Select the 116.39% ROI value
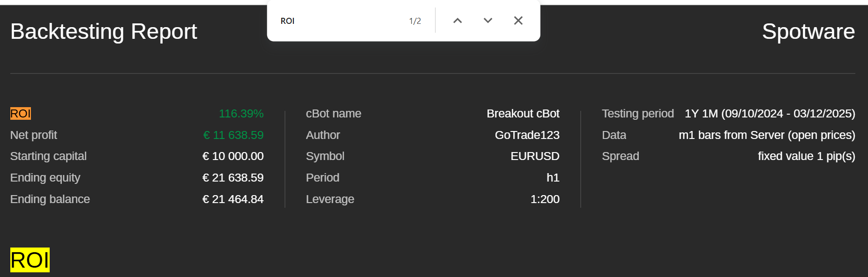This screenshot has height=277, width=868. [x=241, y=114]
